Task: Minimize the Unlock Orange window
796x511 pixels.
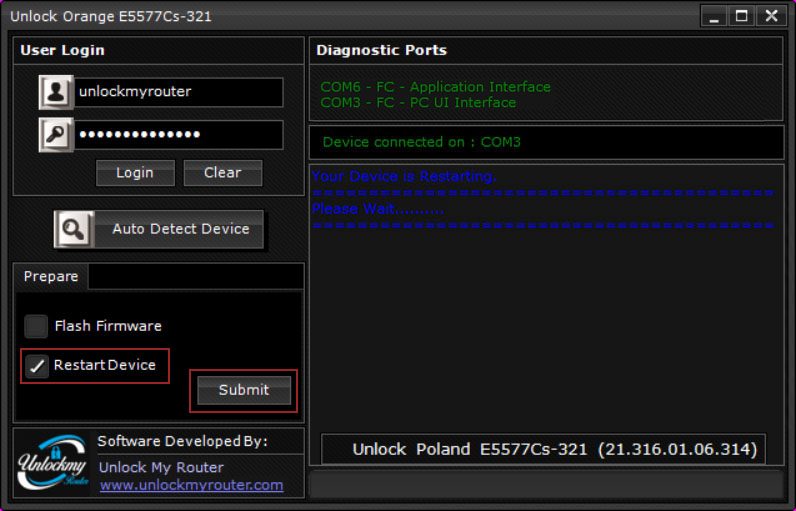Action: (x=714, y=16)
